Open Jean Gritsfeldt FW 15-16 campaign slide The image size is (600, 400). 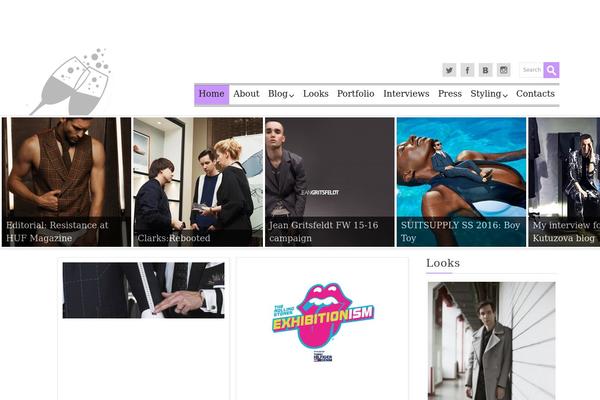(x=329, y=182)
